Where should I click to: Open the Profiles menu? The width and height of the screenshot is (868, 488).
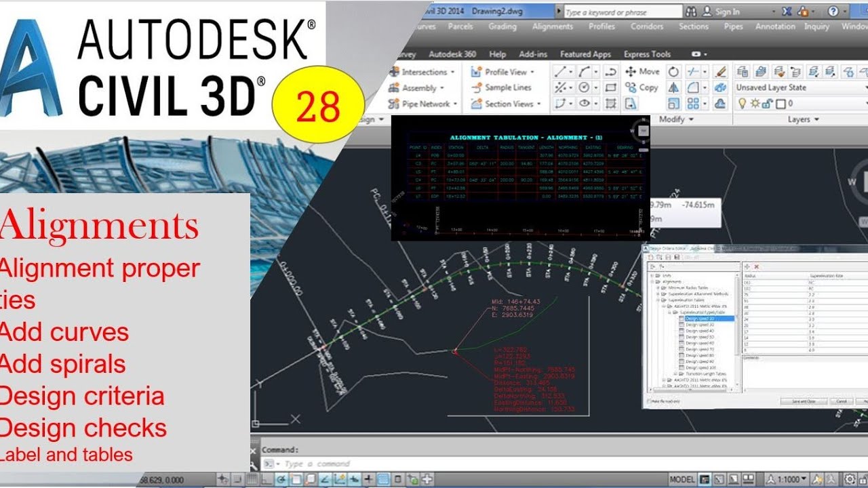(601, 26)
